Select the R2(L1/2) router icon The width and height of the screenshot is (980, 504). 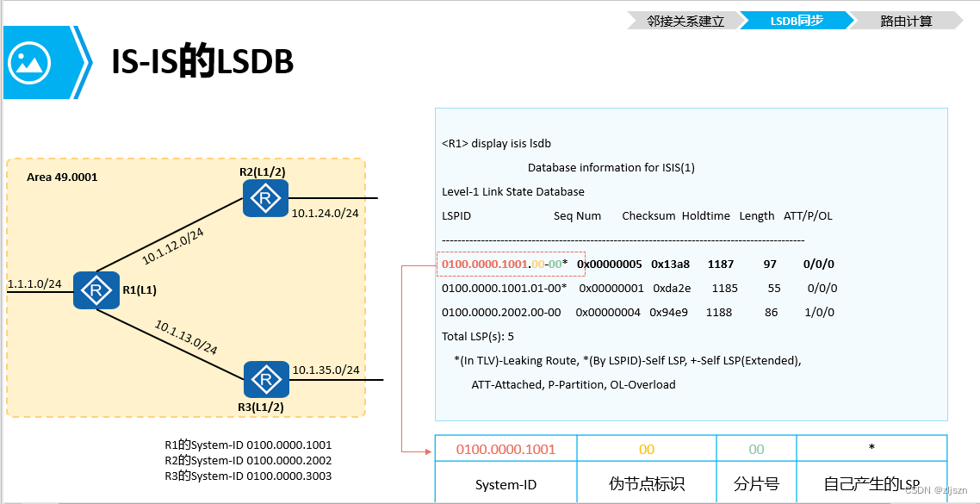[264, 198]
